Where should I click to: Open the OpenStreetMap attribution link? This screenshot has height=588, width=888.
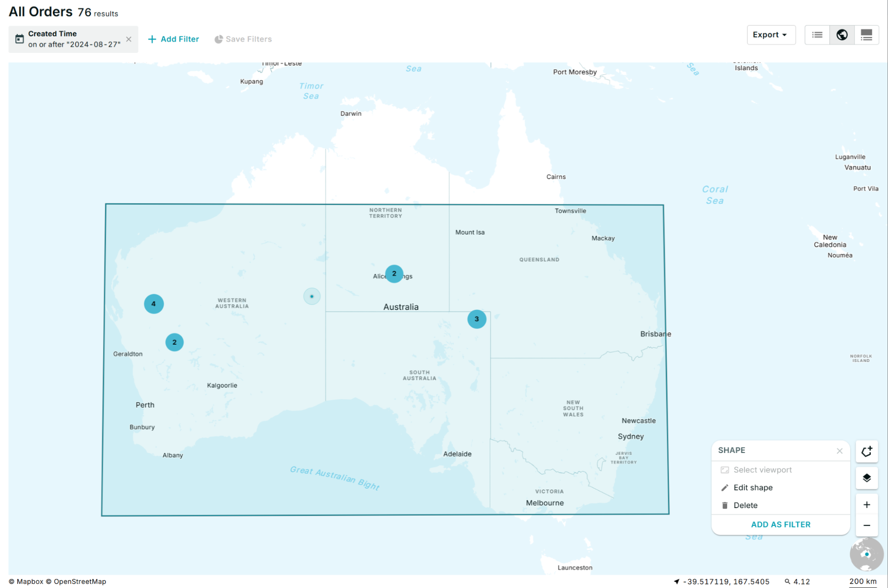click(80, 581)
